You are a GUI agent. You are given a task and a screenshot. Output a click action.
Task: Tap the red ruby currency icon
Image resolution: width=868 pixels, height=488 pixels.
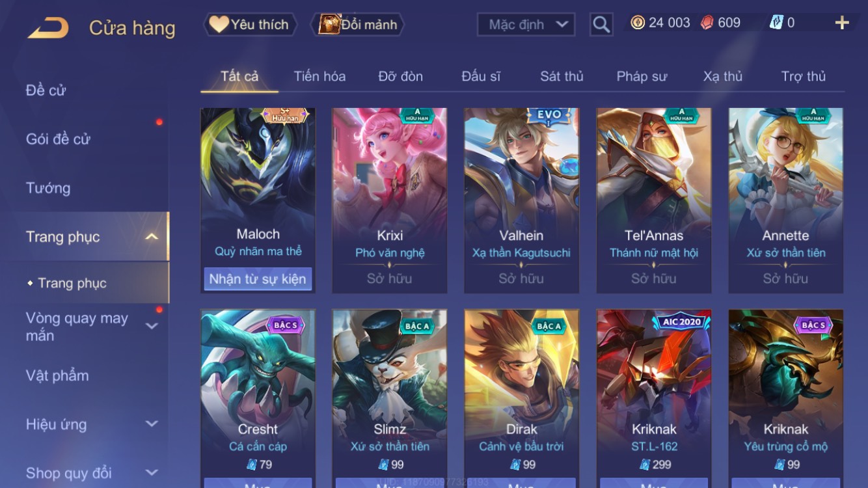[x=707, y=23]
